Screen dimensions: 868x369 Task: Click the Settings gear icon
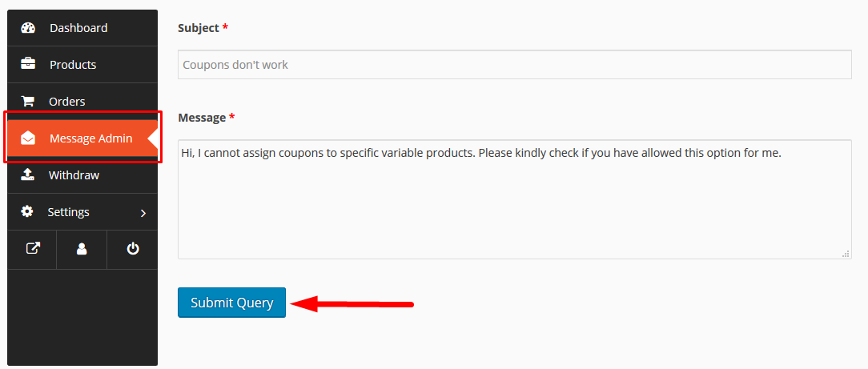tap(26, 212)
